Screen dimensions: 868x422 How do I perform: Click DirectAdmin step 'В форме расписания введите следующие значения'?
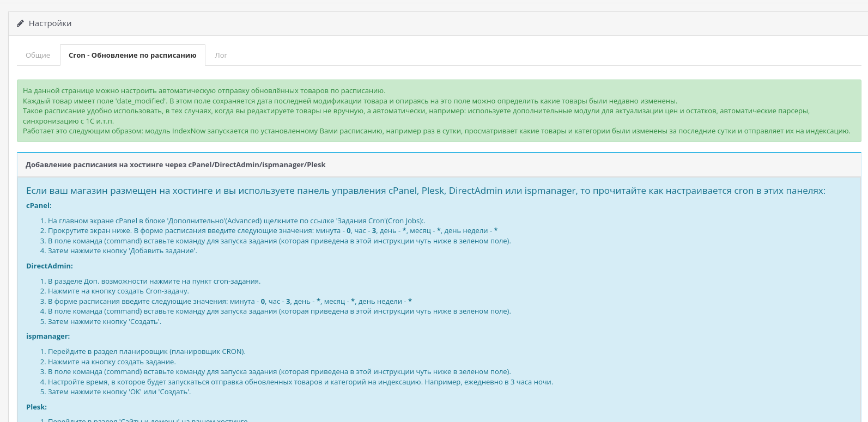[x=230, y=301]
